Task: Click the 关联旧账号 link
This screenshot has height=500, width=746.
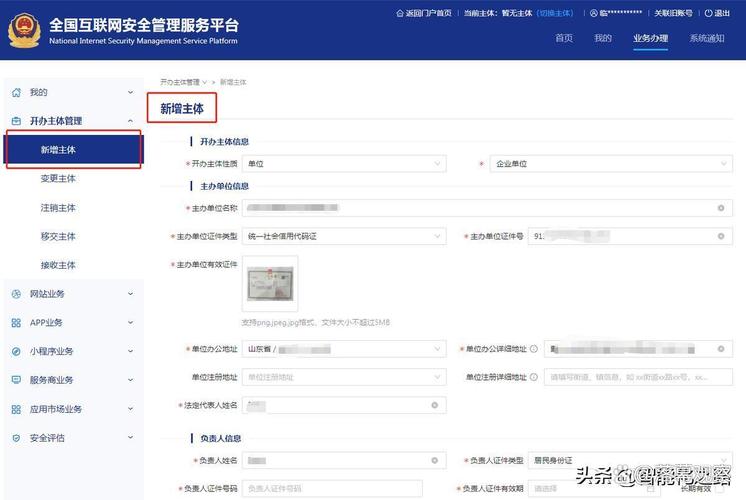Action: pos(673,14)
